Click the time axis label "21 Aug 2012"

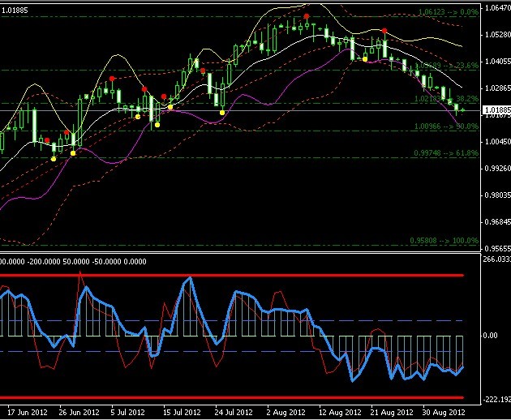tap(392, 412)
